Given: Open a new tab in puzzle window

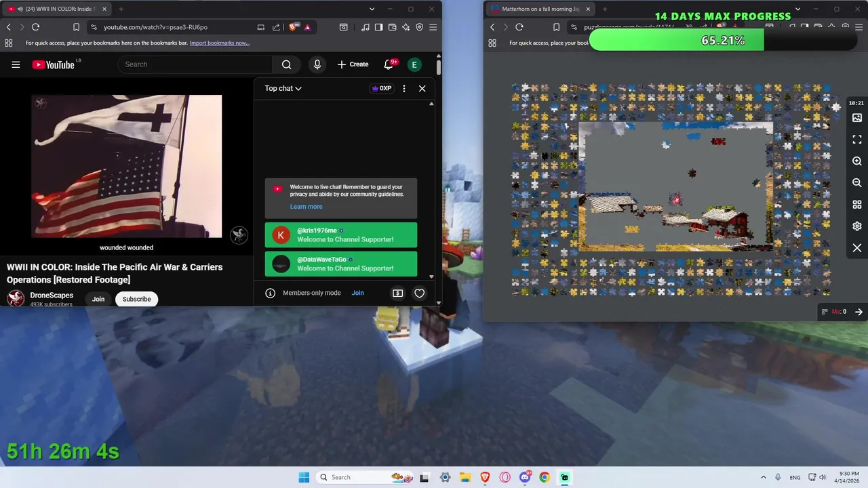Looking at the screenshot, I should [x=604, y=9].
